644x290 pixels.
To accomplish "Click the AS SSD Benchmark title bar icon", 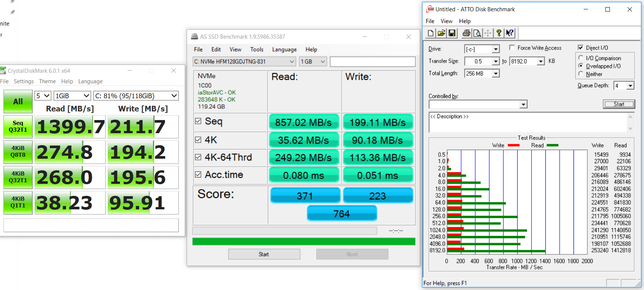I will pos(194,36).
